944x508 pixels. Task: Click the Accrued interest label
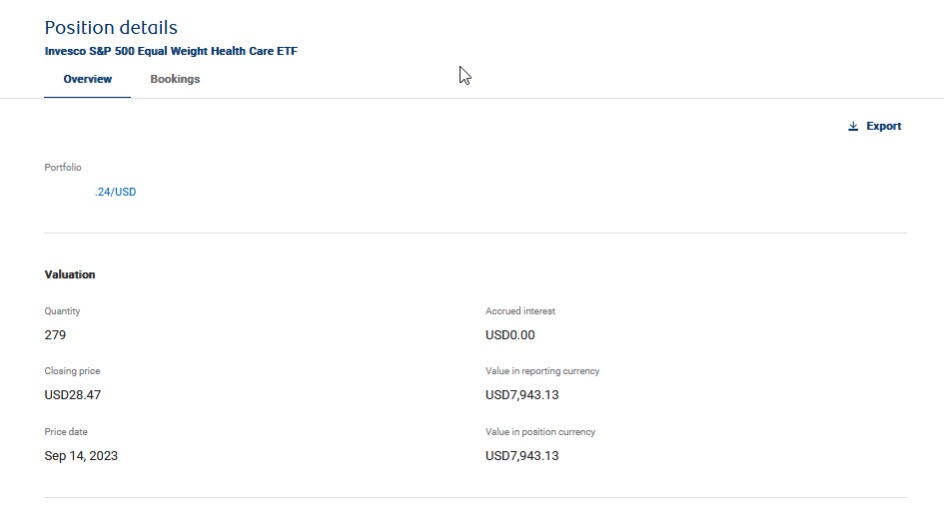[x=520, y=311]
